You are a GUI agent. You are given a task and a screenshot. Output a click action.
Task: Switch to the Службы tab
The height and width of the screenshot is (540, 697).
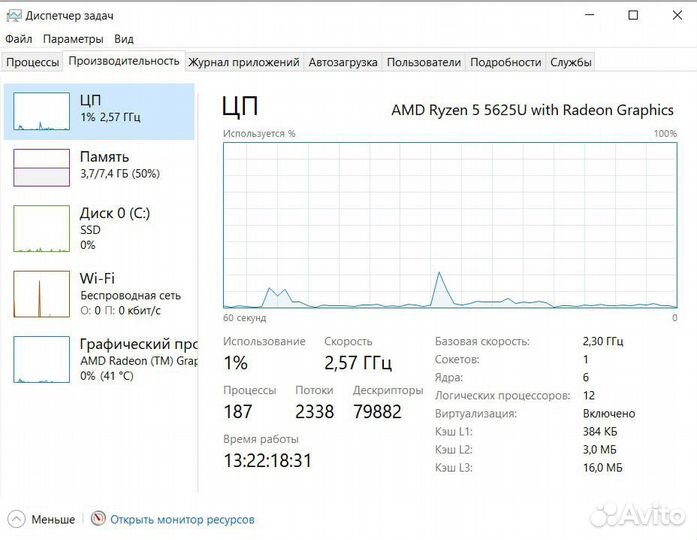pyautogui.click(x=571, y=62)
